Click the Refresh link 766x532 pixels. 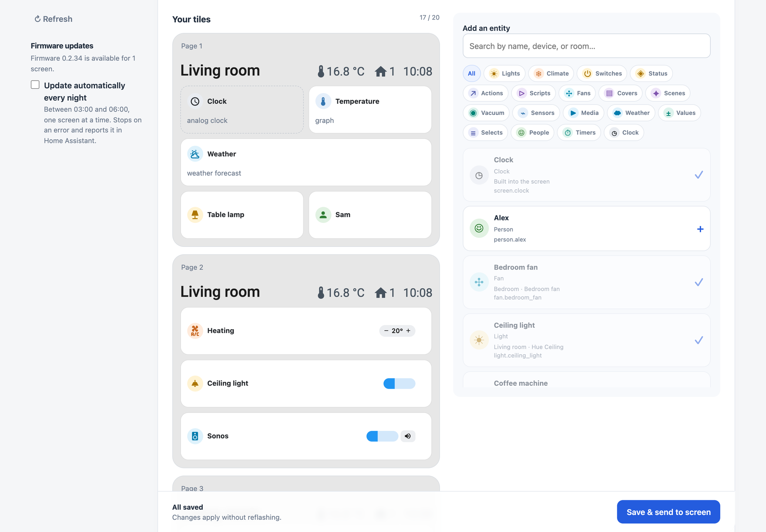(x=54, y=19)
